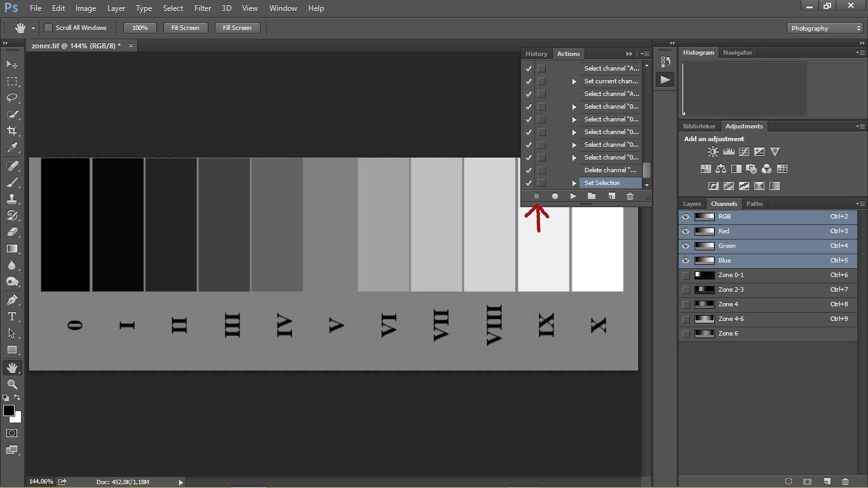Pick the Eyedropper tool
868x488 pixels.
tap(12, 147)
